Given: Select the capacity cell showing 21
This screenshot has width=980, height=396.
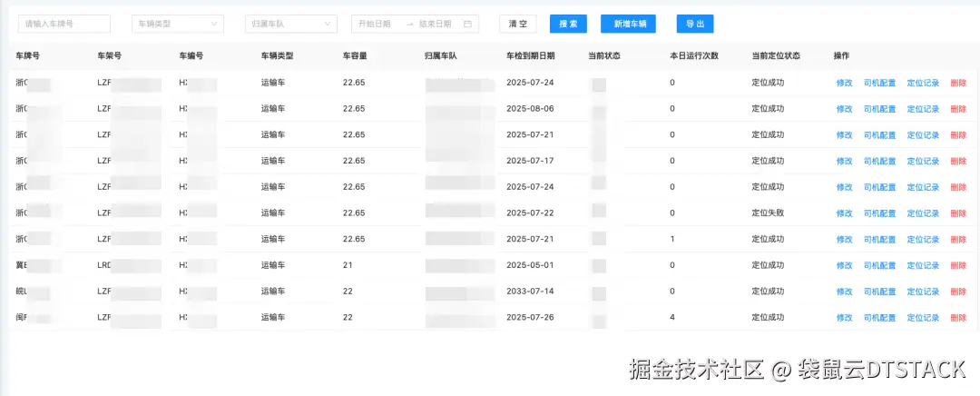Looking at the screenshot, I should (348, 265).
